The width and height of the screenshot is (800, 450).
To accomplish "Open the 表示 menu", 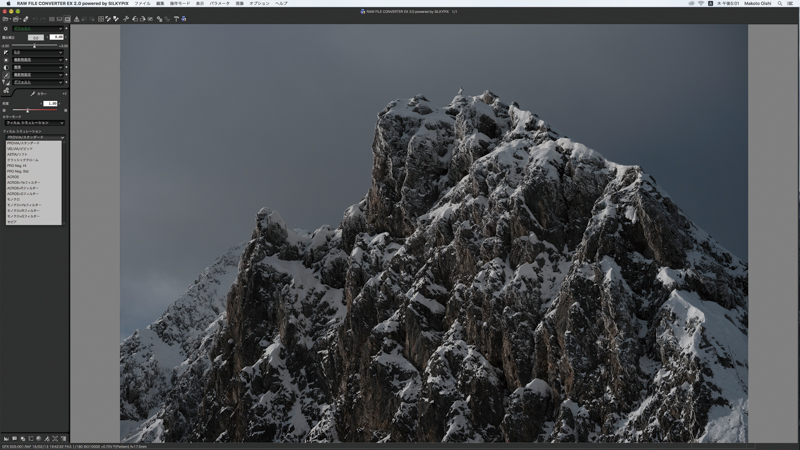I will click(x=199, y=3).
